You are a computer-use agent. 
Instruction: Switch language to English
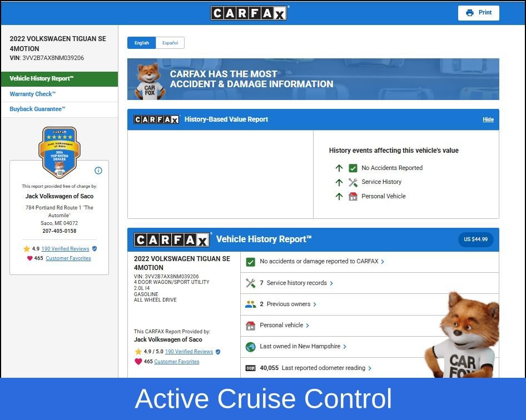(x=141, y=43)
